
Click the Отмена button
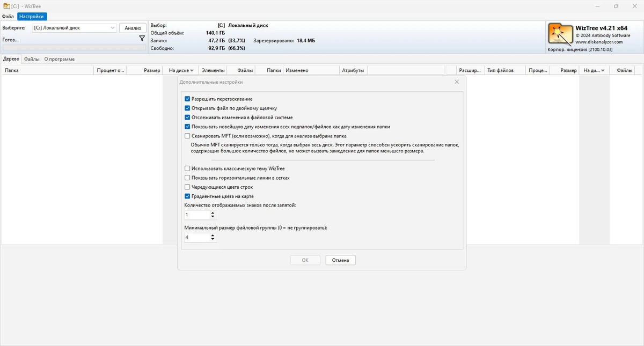[340, 260]
